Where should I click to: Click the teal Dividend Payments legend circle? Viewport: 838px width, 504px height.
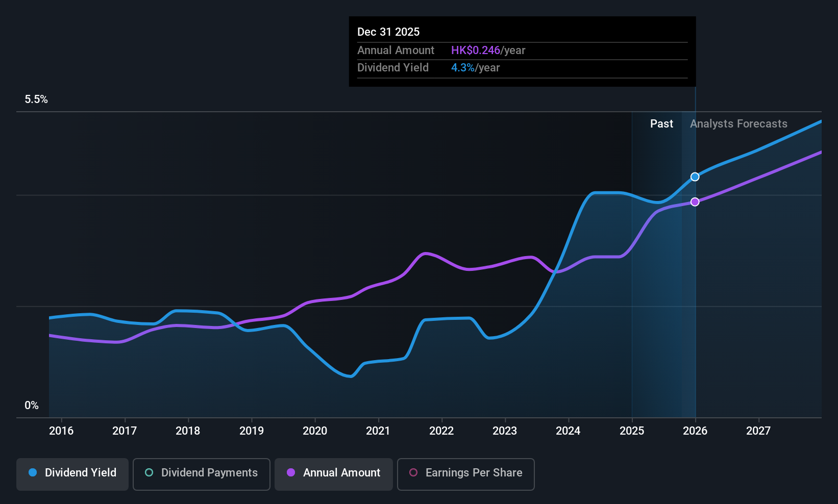click(x=149, y=473)
